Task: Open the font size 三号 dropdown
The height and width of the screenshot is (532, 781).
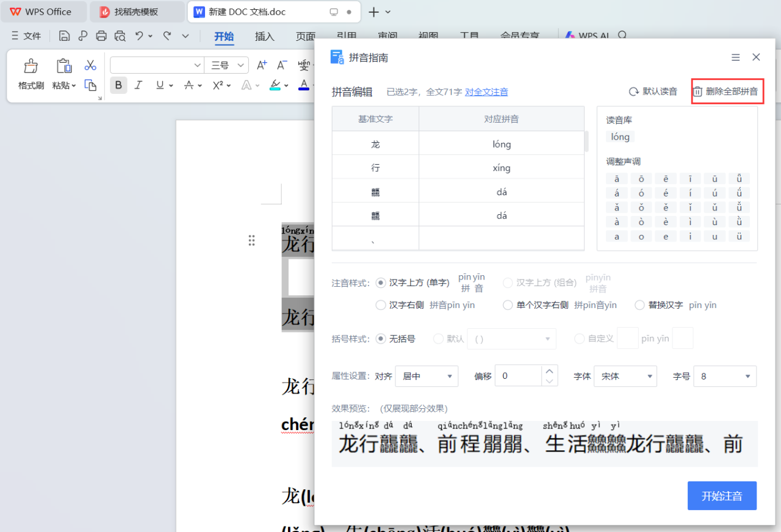Action: (226, 65)
